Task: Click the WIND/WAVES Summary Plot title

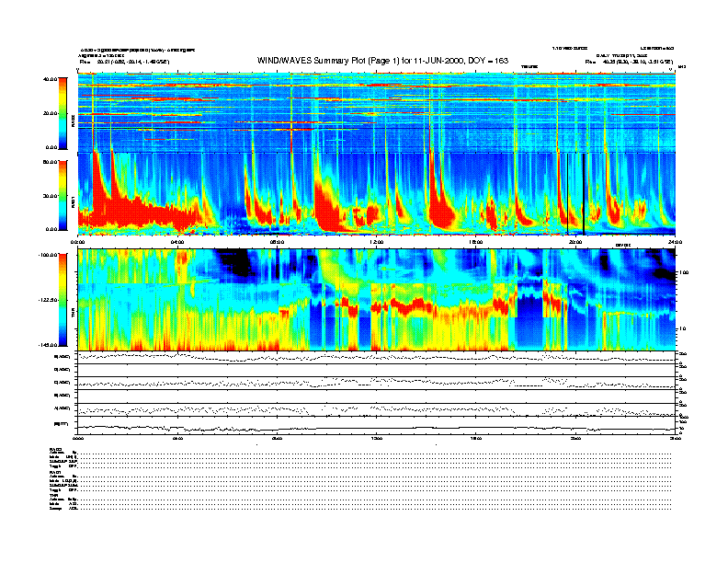Action: [382, 61]
